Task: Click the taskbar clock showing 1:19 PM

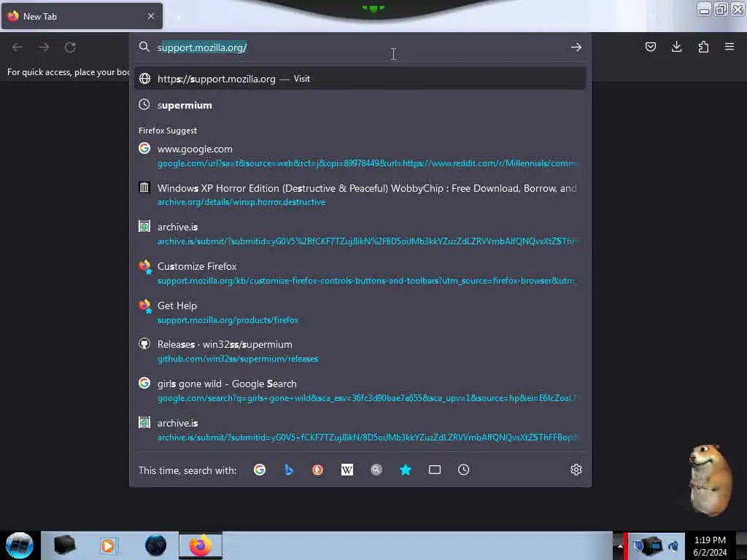Action: (x=709, y=546)
